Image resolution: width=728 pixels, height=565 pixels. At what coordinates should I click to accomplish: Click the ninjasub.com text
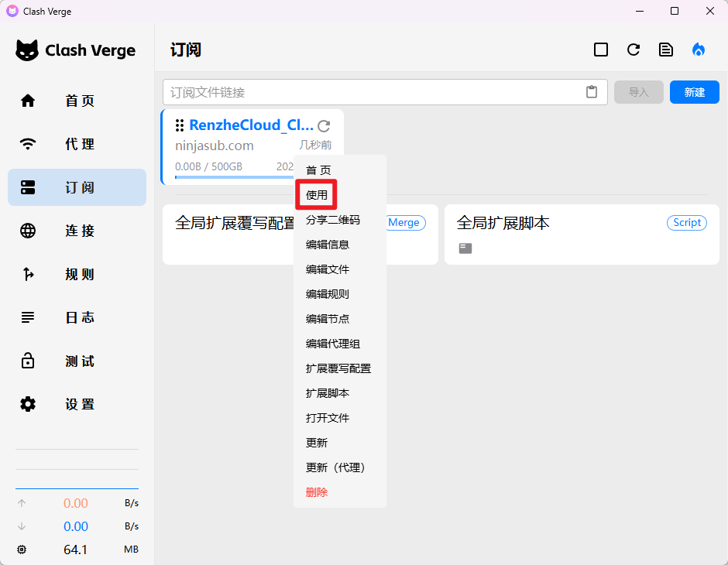click(214, 146)
